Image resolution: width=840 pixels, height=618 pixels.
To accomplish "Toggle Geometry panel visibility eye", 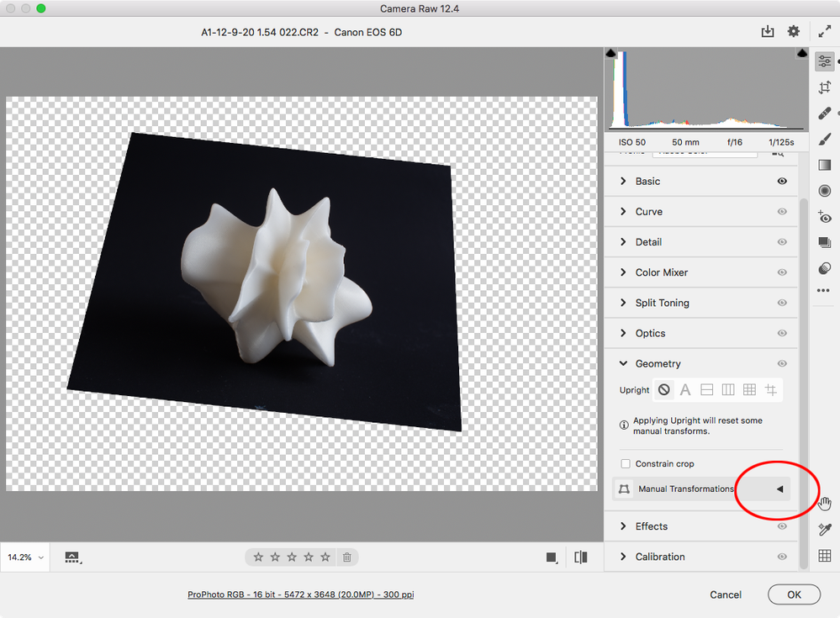I will point(782,363).
